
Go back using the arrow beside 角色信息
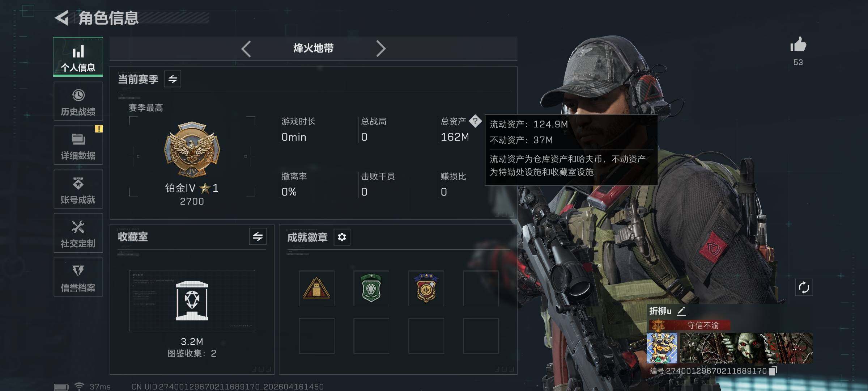tap(61, 18)
